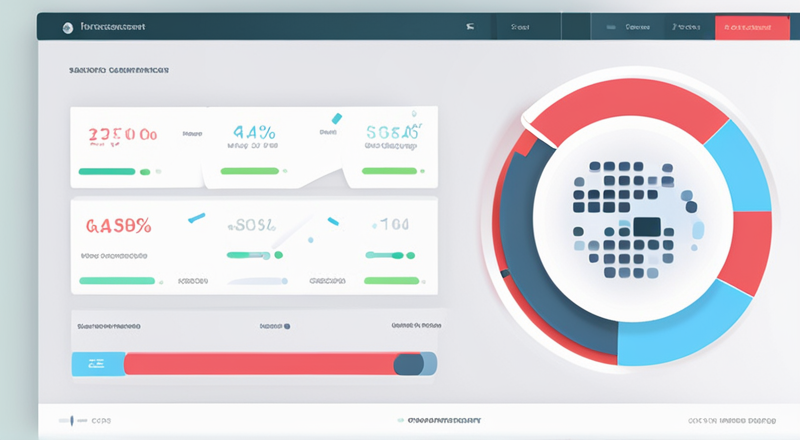
Task: Click the circular logo icon in header
Action: tap(67, 27)
